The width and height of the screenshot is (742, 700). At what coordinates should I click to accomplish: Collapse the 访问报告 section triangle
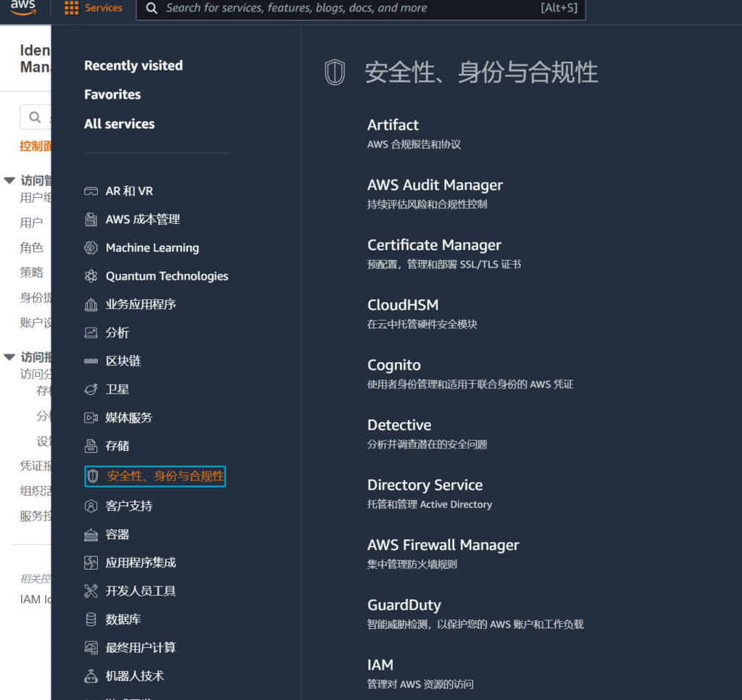(9, 357)
